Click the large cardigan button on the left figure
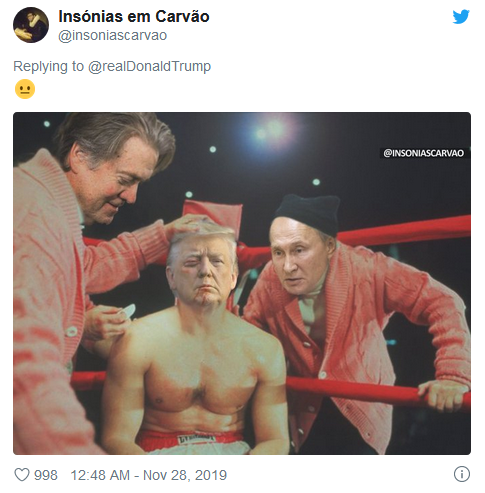 point(71,332)
